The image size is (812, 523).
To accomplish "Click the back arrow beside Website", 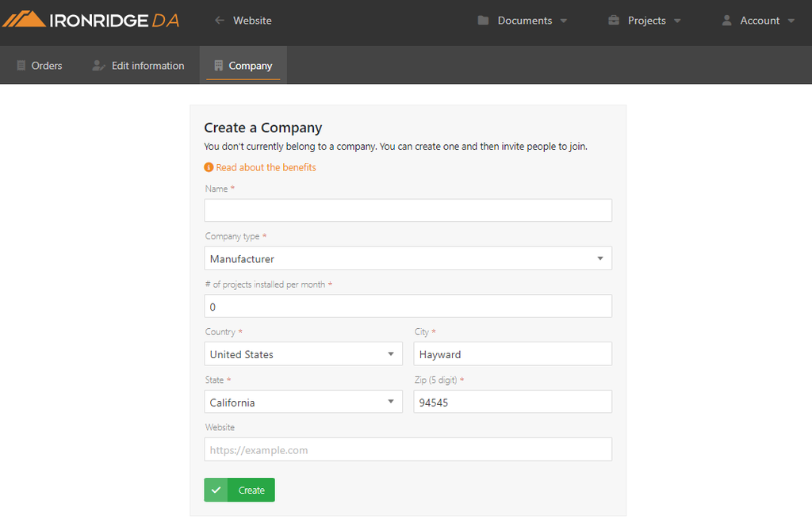I will click(x=220, y=21).
